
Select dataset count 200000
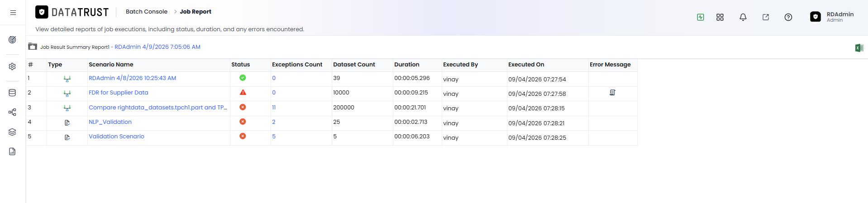click(x=343, y=107)
